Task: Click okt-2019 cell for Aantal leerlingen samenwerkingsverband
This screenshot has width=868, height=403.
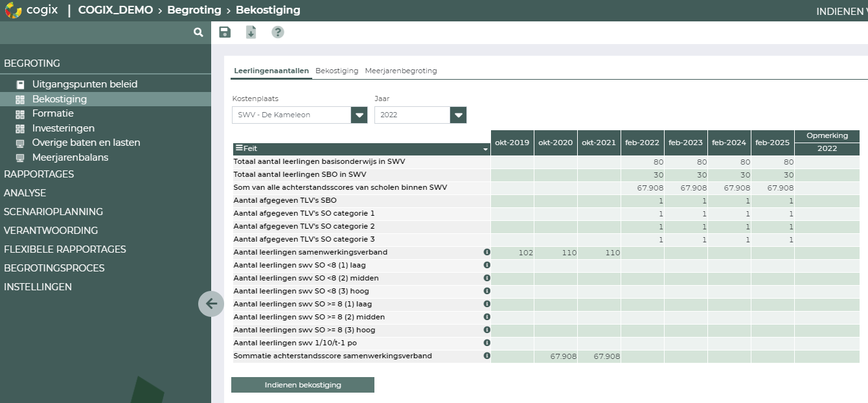Action: pyautogui.click(x=512, y=253)
